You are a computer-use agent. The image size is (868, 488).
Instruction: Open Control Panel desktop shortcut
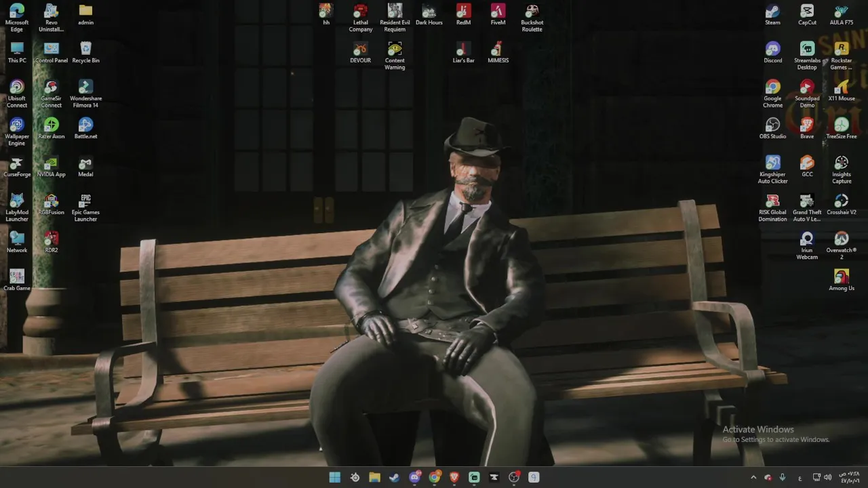click(x=52, y=52)
